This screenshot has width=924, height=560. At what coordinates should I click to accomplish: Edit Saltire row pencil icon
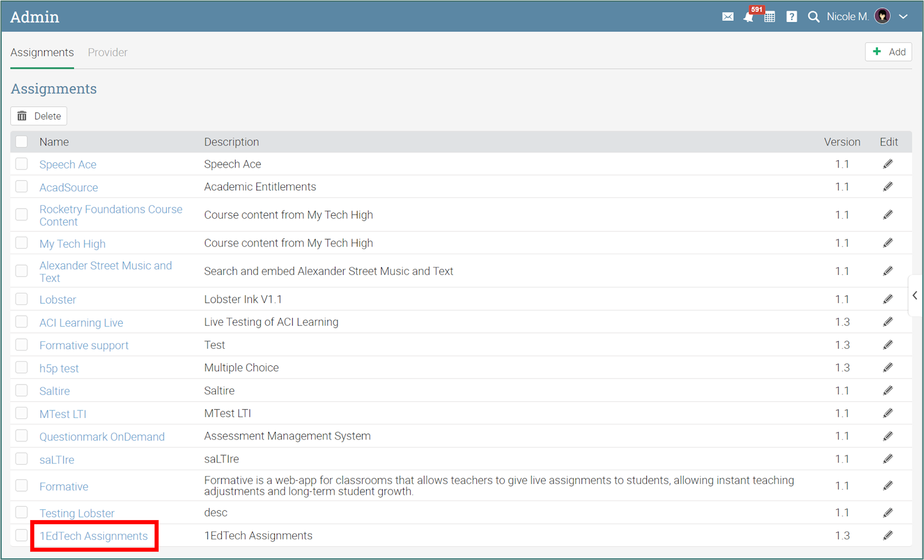pyautogui.click(x=888, y=390)
